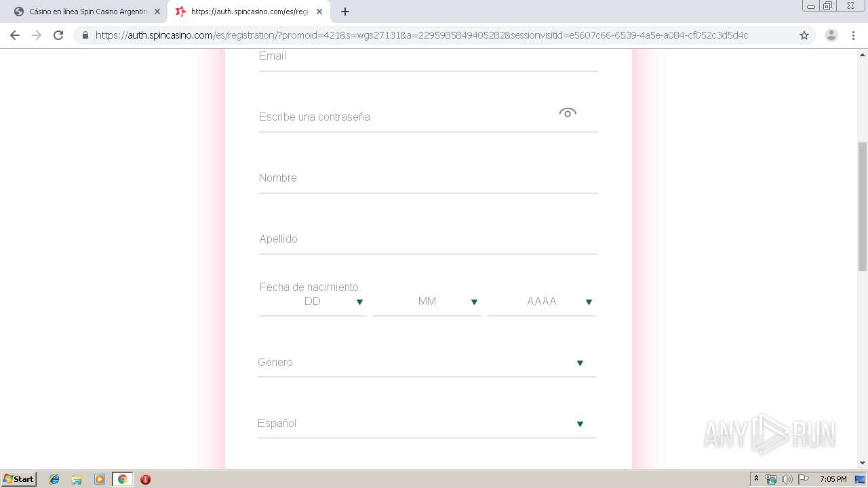The image size is (868, 488).
Task: Bookmark this page with star icon
Action: 804,35
